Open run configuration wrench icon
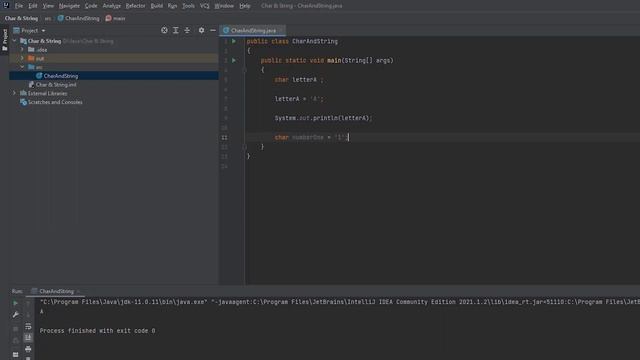The image size is (640, 360). point(16,315)
